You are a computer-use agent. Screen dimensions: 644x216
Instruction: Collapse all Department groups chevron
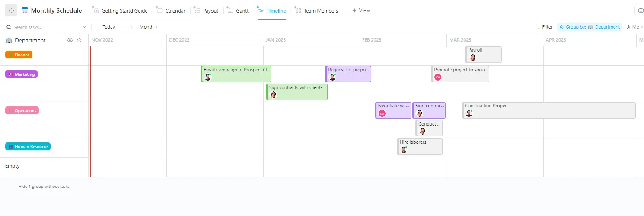pyautogui.click(x=79, y=40)
